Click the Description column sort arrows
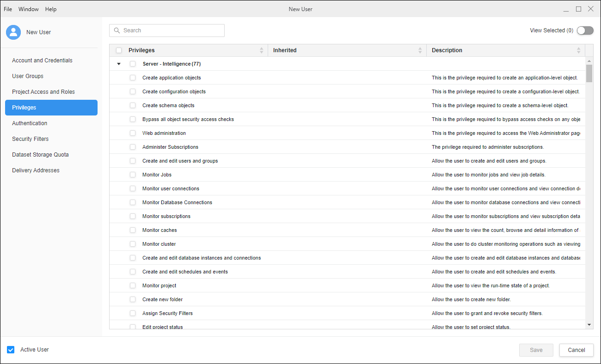Viewport: 601px width, 364px height. pyautogui.click(x=579, y=50)
